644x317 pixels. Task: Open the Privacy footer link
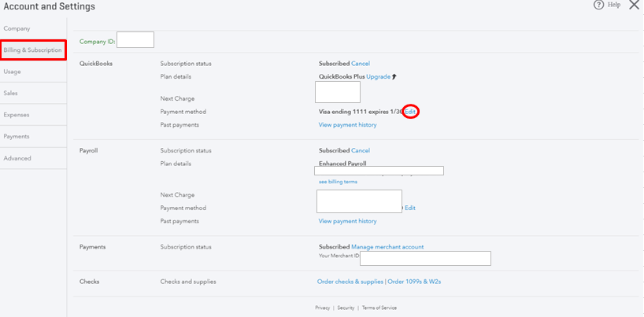click(323, 308)
